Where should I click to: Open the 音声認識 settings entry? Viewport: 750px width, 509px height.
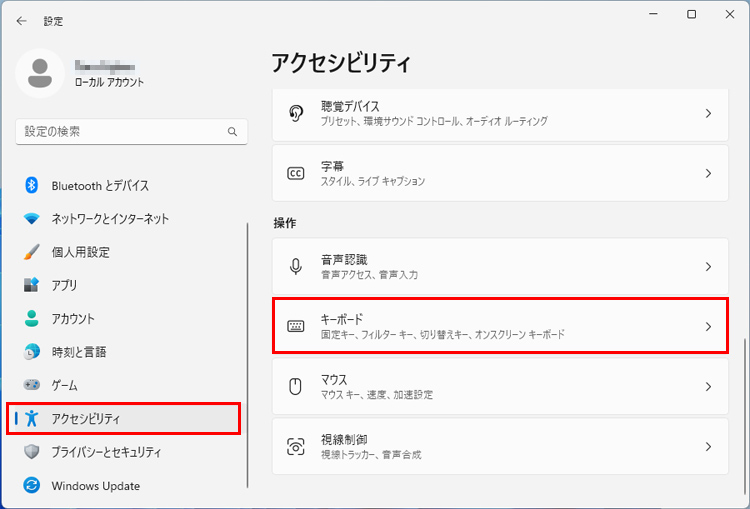pyautogui.click(x=500, y=266)
